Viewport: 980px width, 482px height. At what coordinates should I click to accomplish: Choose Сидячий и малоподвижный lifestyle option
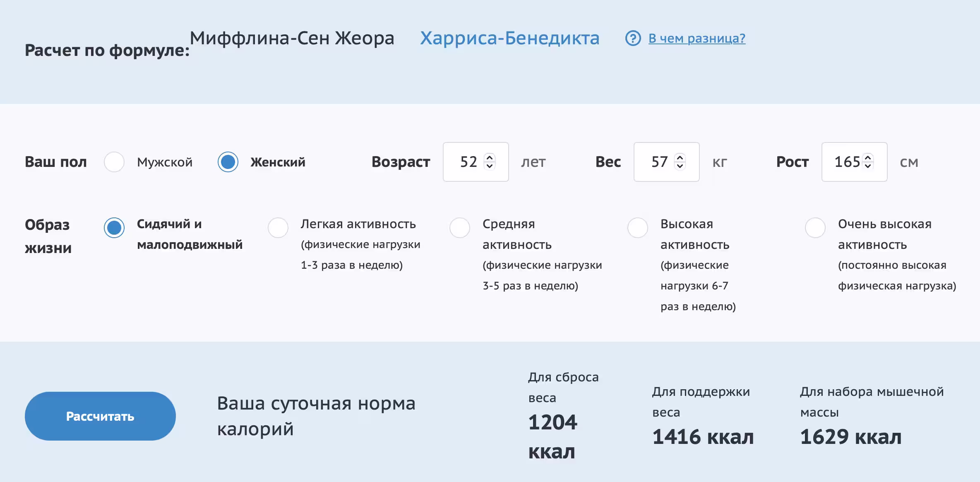click(114, 228)
